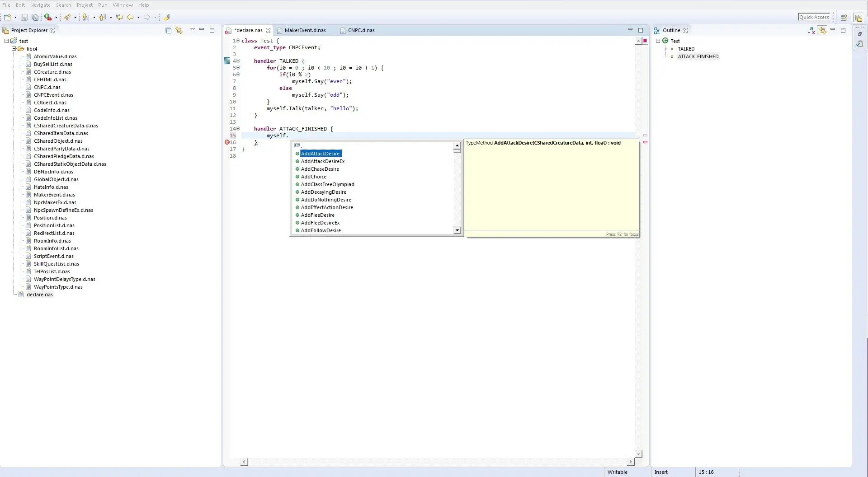Image resolution: width=868 pixels, height=477 pixels.
Task: Click editor horizontal scrollbar right arrow
Action: 631,462
